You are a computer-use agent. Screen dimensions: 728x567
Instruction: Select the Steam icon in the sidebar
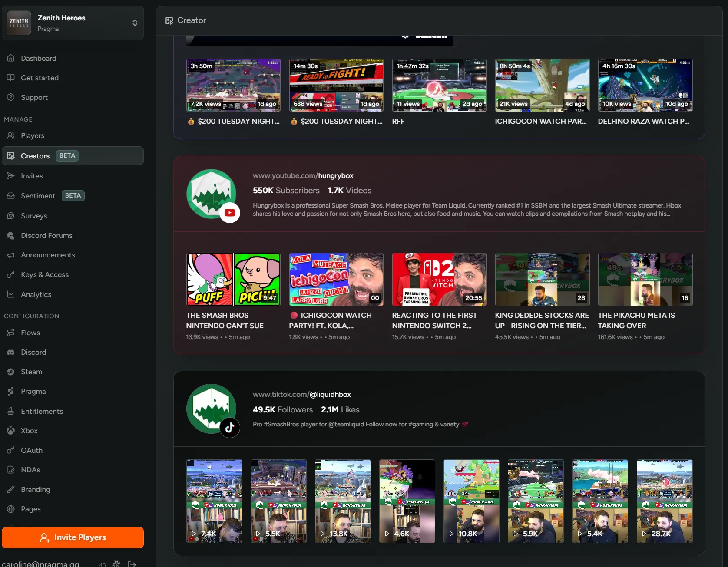(x=10, y=372)
